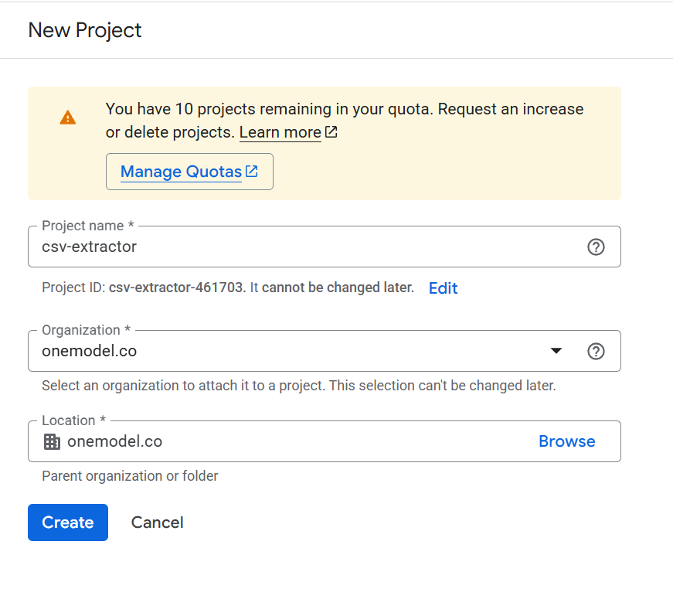
Task: Open the Learn more link
Action: (x=280, y=133)
